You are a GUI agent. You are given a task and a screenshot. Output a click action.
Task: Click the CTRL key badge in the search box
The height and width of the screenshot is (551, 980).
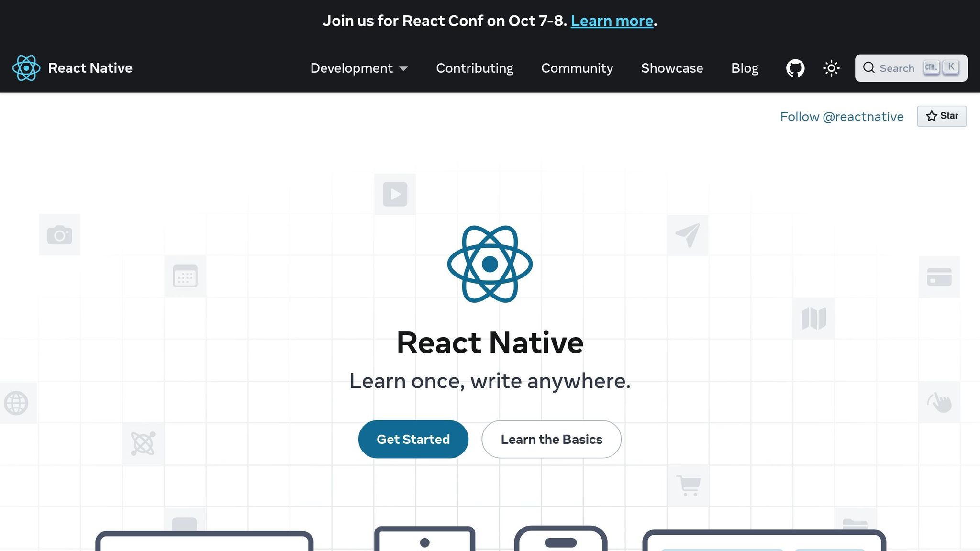coord(931,67)
